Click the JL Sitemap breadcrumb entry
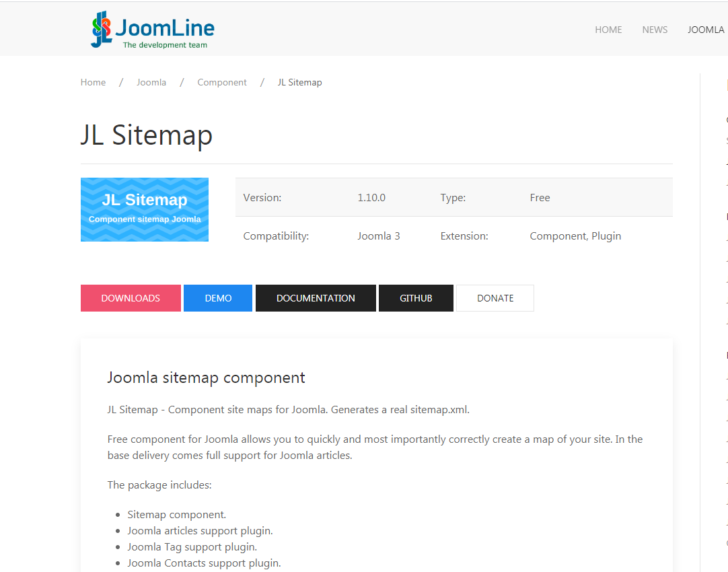The height and width of the screenshot is (572, 728). pyautogui.click(x=299, y=82)
